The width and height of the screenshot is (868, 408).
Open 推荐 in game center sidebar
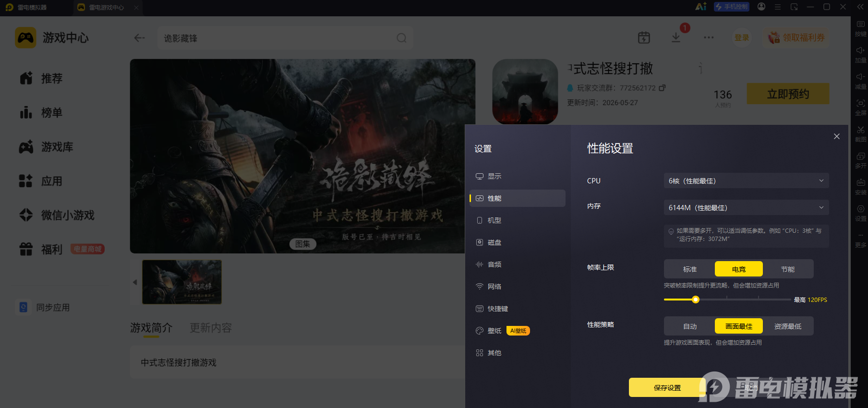(41, 78)
